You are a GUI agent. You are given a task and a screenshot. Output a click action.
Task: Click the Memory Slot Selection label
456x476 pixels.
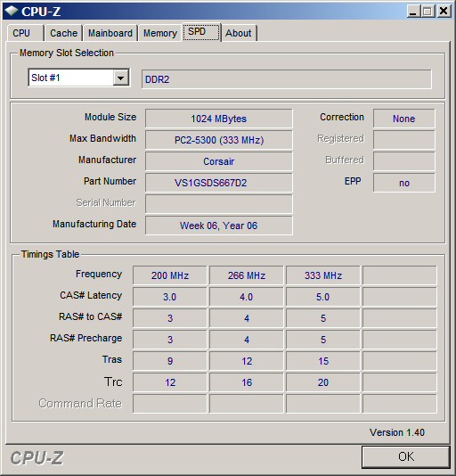pos(67,53)
